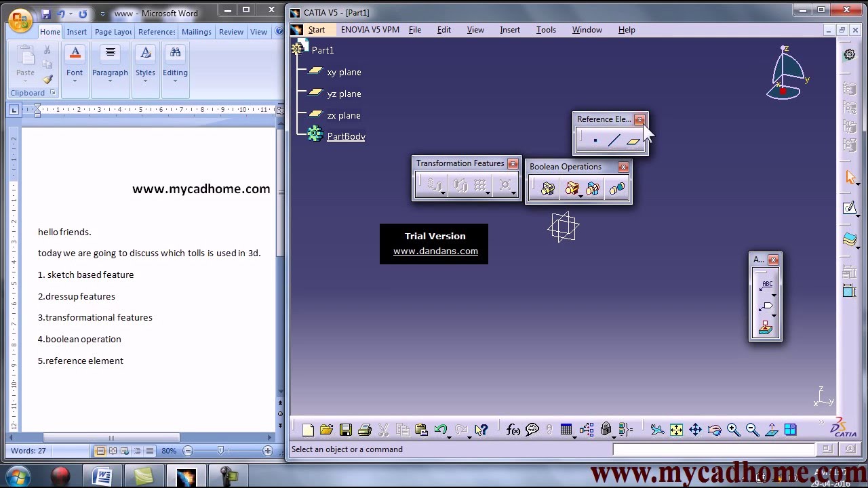Click the Select arrow tool on right toolbar
This screenshot has height=488, width=868.
pyautogui.click(x=850, y=177)
